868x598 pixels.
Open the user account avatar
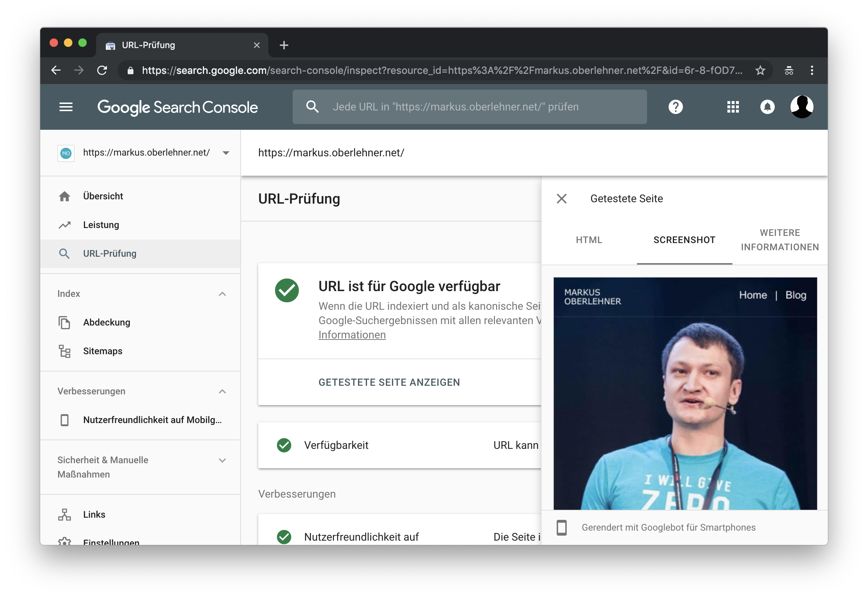802,107
